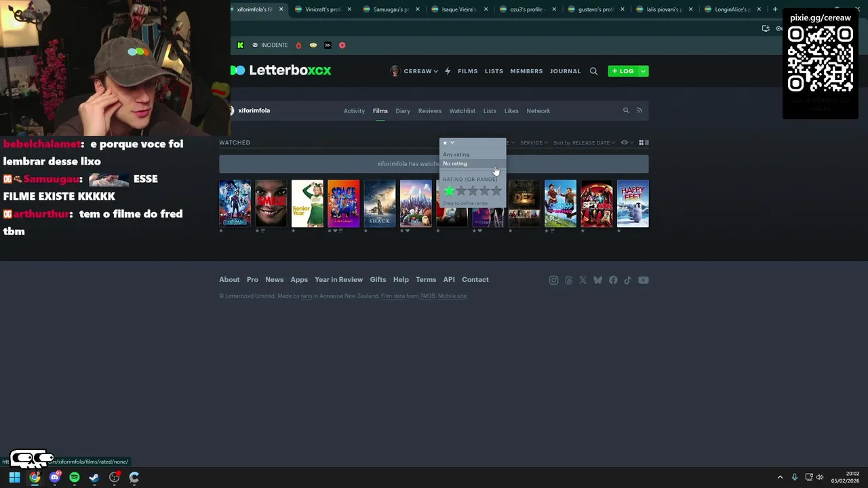Viewport: 868px width, 488px height.
Task: Click the red flame bookmark icon
Action: click(x=298, y=45)
